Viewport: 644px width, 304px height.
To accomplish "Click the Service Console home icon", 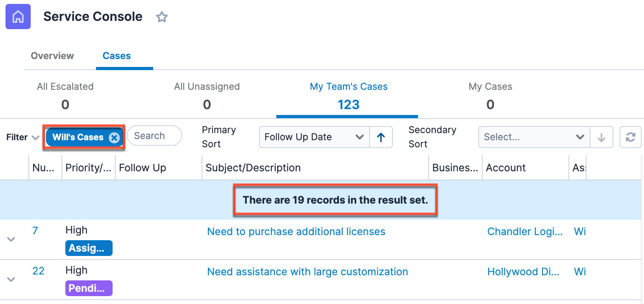I will pos(18,17).
